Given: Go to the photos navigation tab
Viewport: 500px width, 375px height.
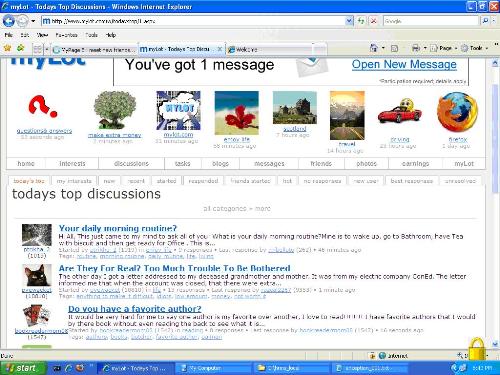Looking at the screenshot, I should point(366,164).
